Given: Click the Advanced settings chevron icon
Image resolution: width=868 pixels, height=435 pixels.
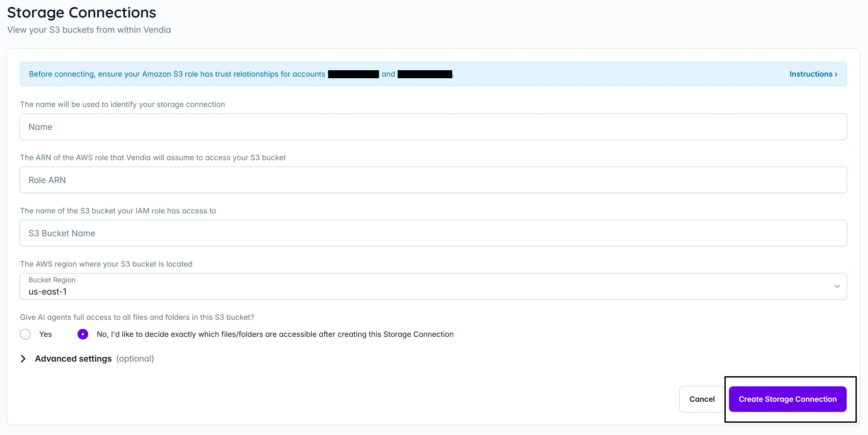Looking at the screenshot, I should pyautogui.click(x=23, y=359).
